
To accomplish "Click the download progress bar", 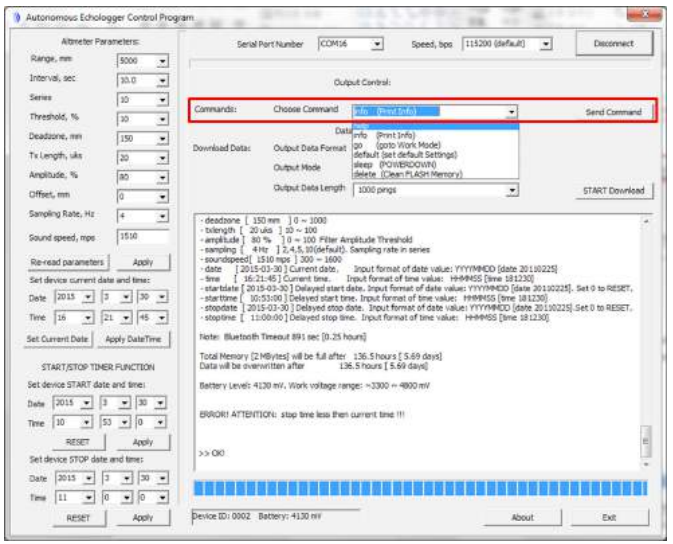I will pos(421,487).
